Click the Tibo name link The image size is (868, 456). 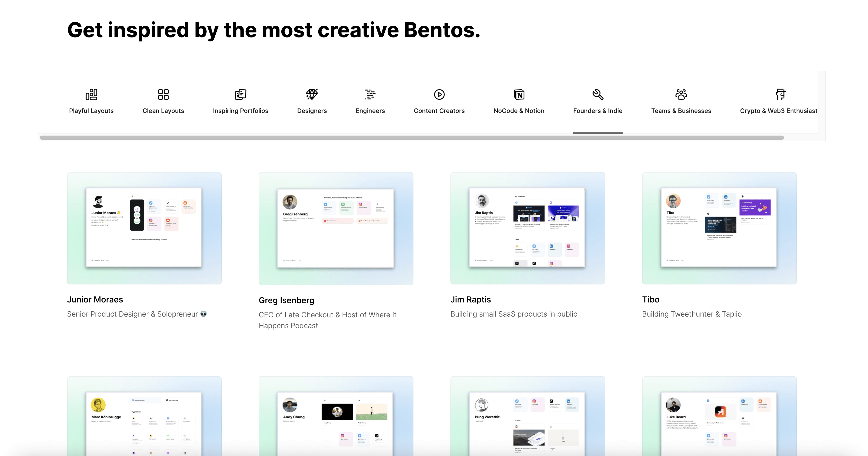click(650, 299)
